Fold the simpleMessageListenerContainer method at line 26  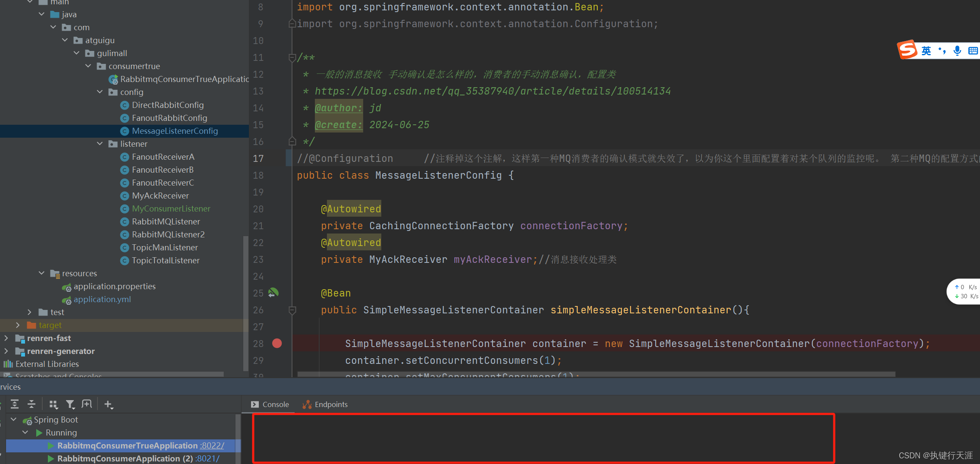click(292, 310)
